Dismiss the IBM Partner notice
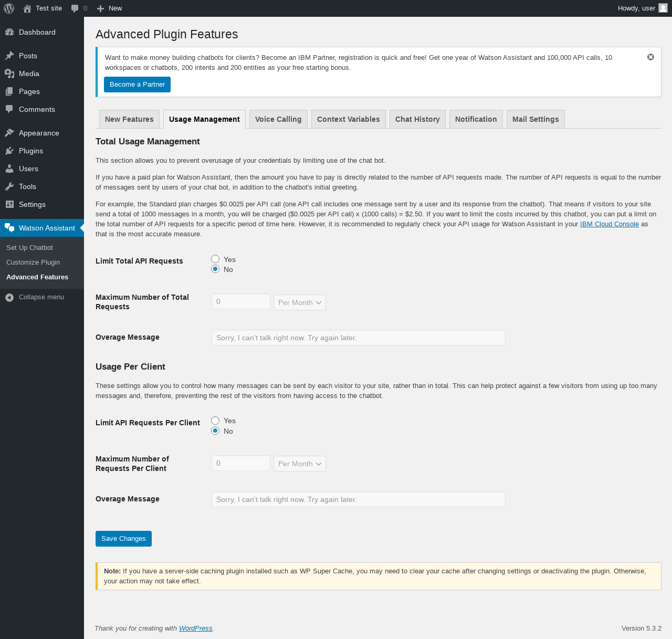 coord(650,57)
